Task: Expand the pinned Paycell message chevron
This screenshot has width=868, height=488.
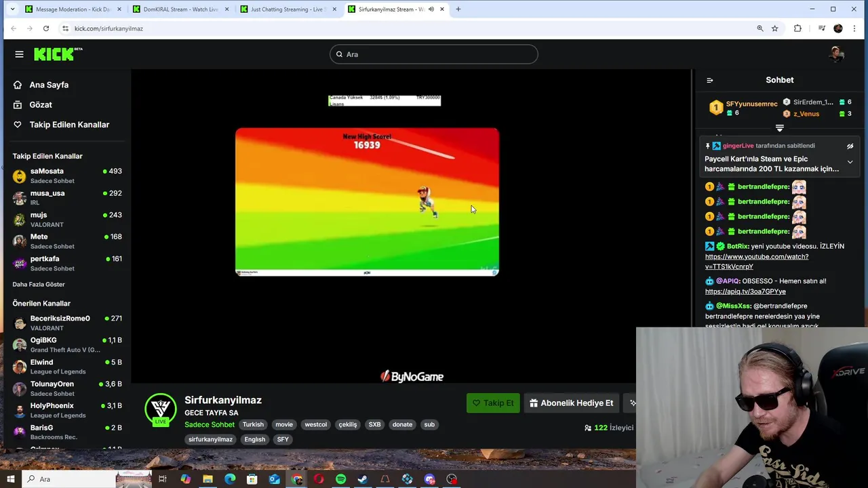Action: [850, 162]
